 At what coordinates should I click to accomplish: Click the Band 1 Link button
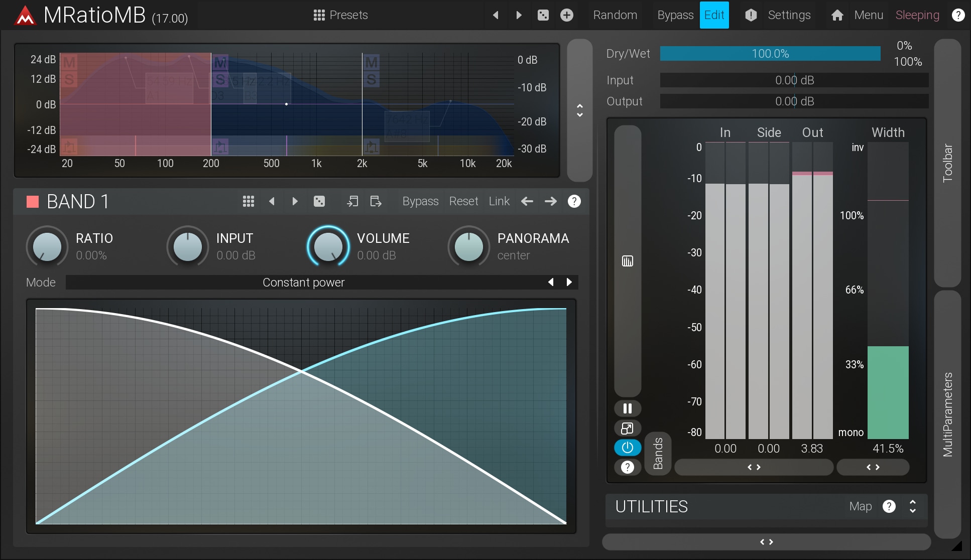click(x=499, y=201)
